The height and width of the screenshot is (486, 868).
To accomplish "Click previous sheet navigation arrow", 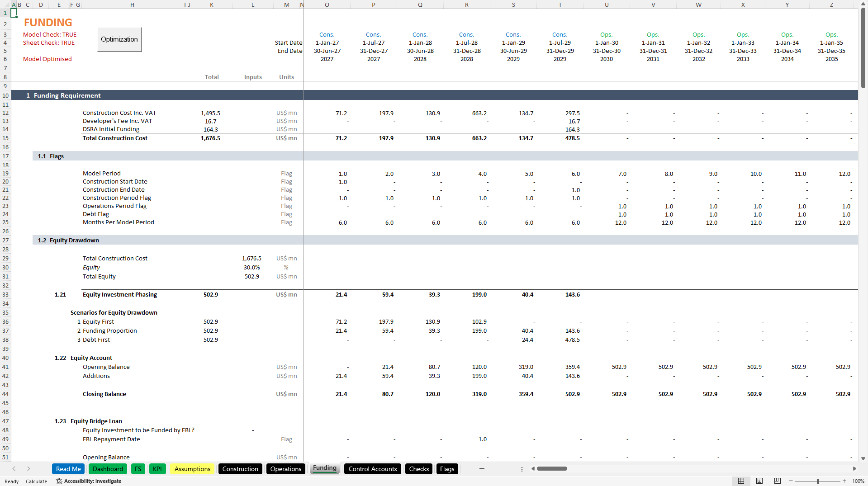I will click(x=14, y=469).
